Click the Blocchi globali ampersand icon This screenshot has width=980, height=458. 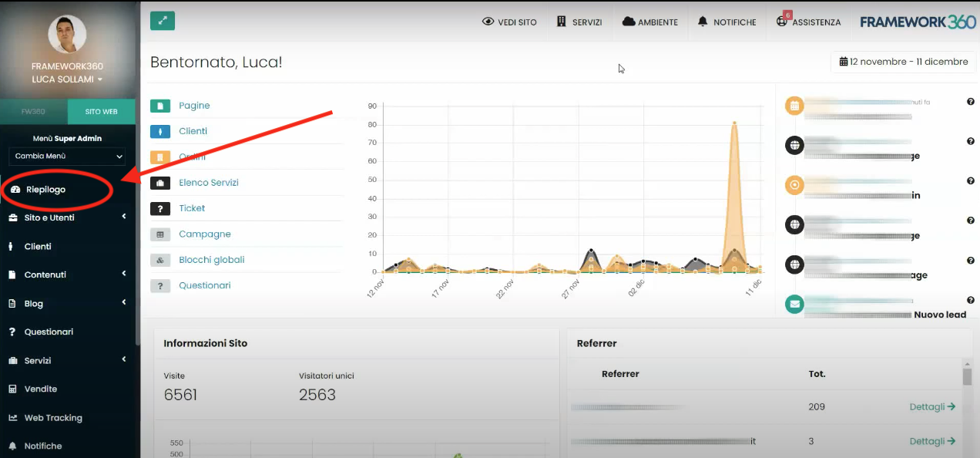click(160, 260)
